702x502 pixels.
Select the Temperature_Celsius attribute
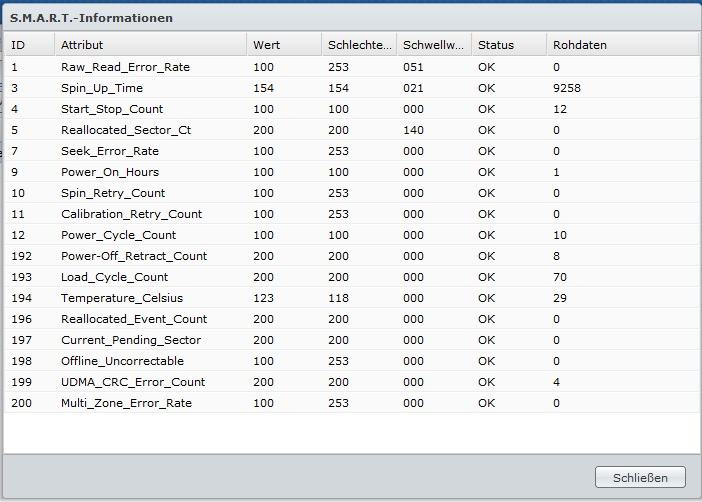(x=122, y=298)
